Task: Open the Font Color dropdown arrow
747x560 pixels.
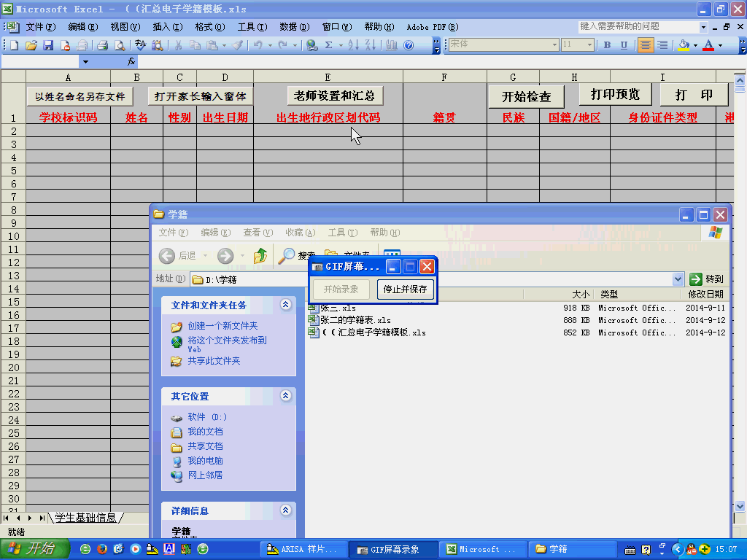Action: coord(720,45)
